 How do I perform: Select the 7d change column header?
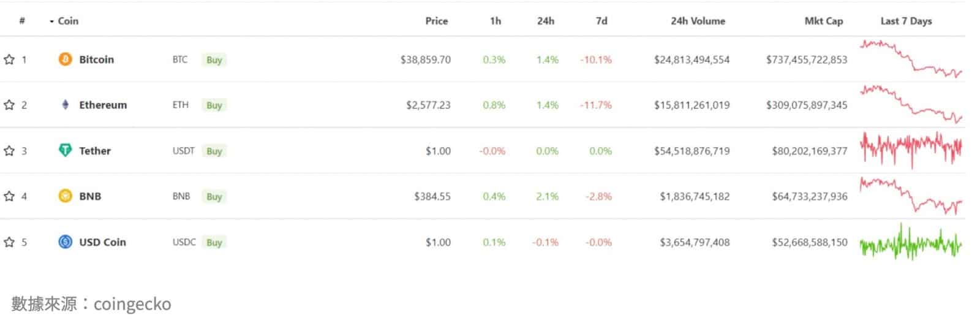601,21
